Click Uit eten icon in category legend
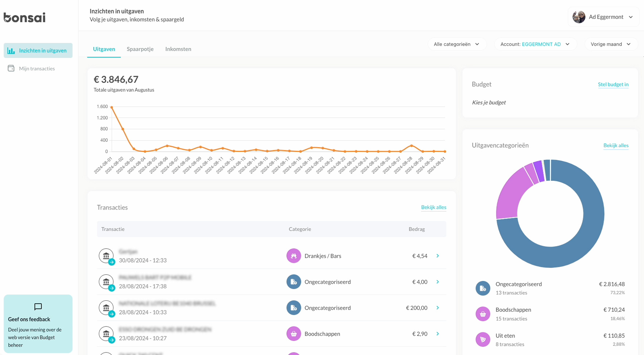 [x=483, y=339]
